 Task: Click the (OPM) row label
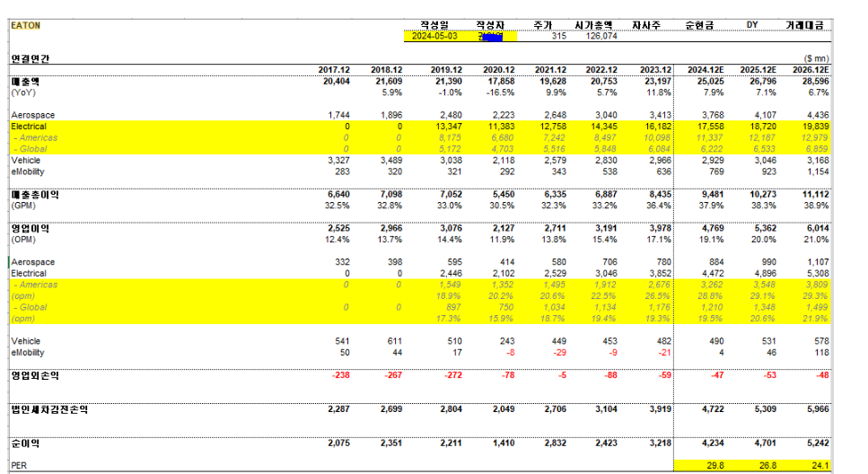tap(23, 240)
